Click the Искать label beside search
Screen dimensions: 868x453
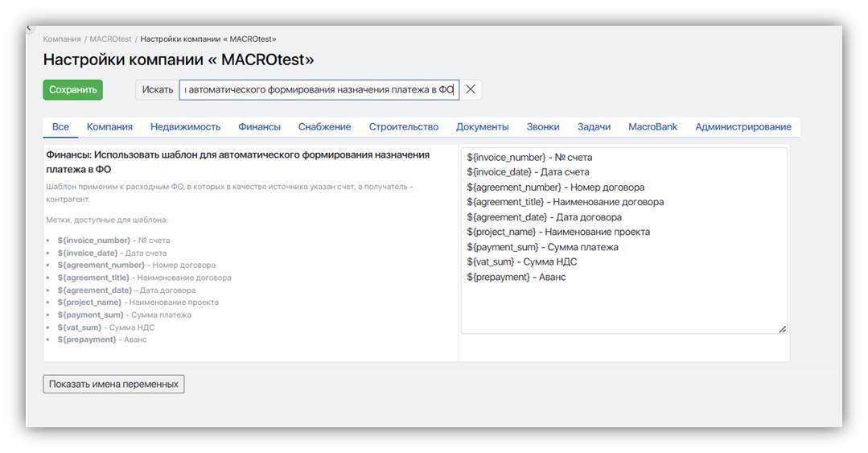pos(158,90)
